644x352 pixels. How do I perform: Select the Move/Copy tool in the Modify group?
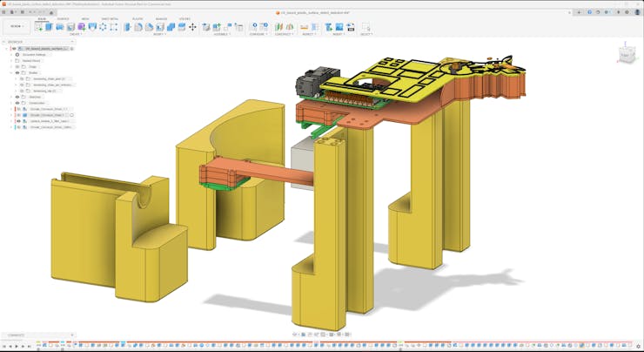pos(192,27)
